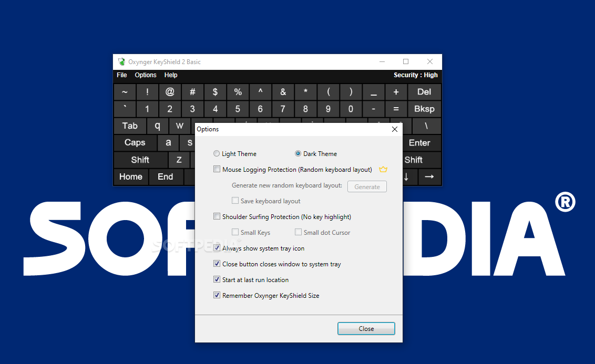
Task: Click the * asterisk virtual key
Action: coord(305,92)
